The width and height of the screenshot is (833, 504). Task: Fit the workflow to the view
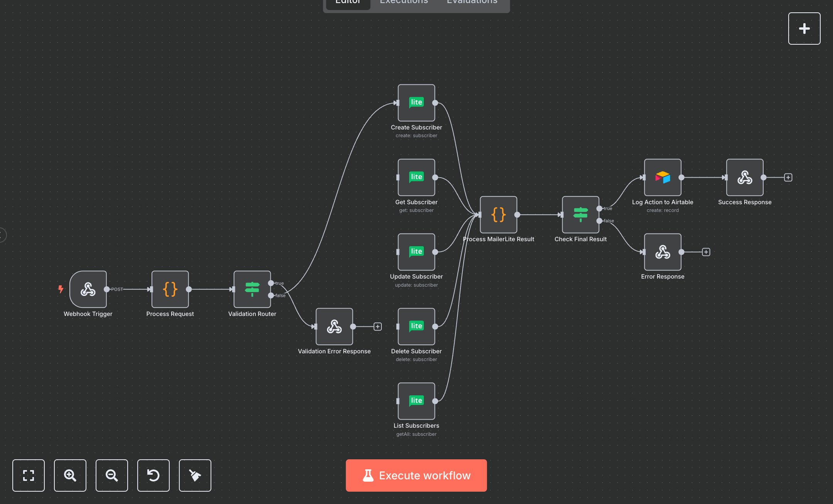tap(28, 475)
